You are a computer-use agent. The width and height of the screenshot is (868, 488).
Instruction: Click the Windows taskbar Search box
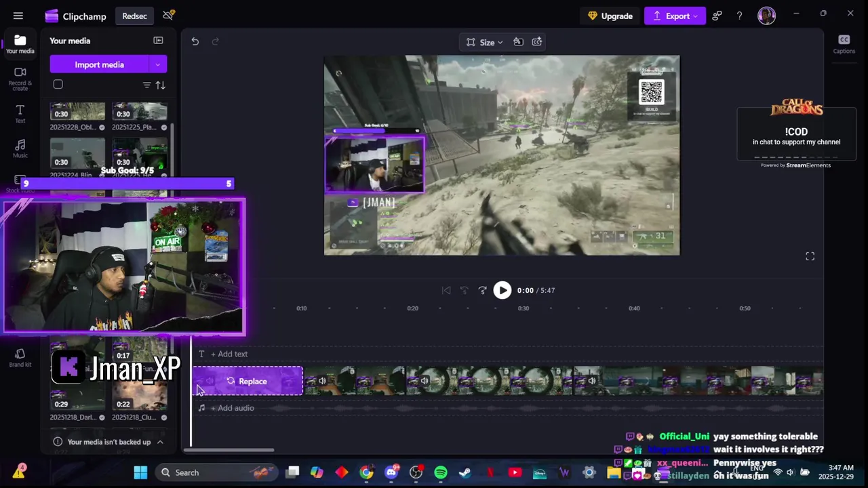click(x=216, y=472)
